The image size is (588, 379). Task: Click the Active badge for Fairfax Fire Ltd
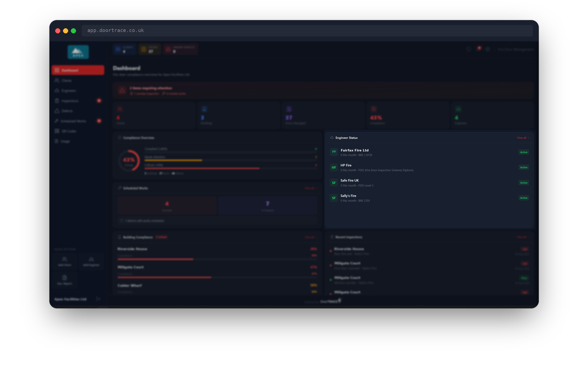[x=524, y=152]
